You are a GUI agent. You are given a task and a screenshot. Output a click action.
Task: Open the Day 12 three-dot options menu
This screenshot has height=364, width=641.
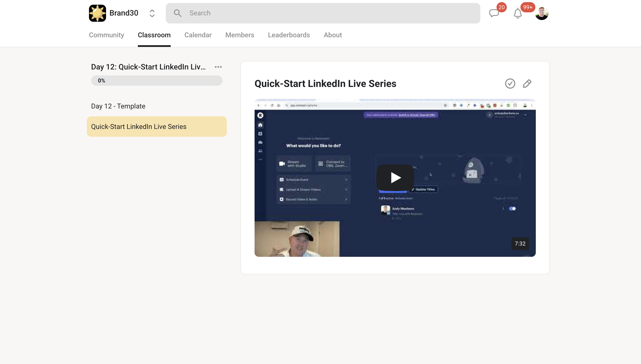click(218, 67)
